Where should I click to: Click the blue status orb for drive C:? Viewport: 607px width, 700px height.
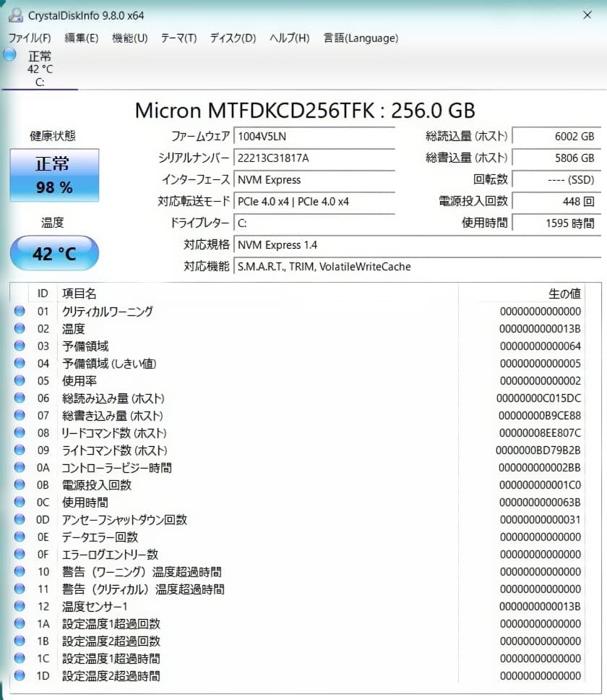[x=9, y=55]
